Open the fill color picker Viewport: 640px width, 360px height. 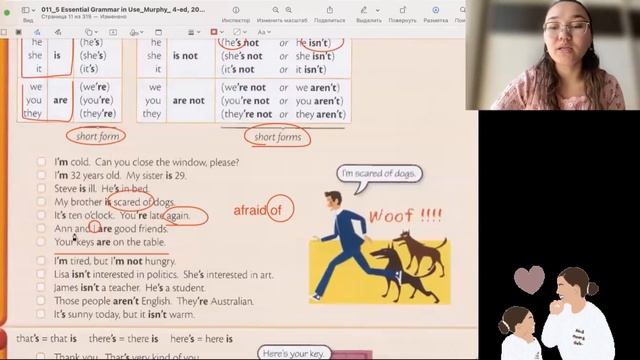pyautogui.click(x=240, y=32)
